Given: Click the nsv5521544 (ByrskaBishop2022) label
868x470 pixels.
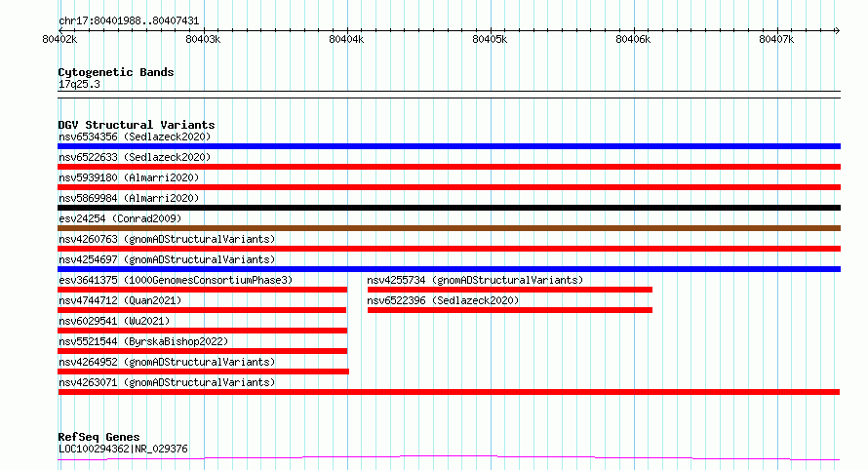Looking at the screenshot, I should (143, 341).
